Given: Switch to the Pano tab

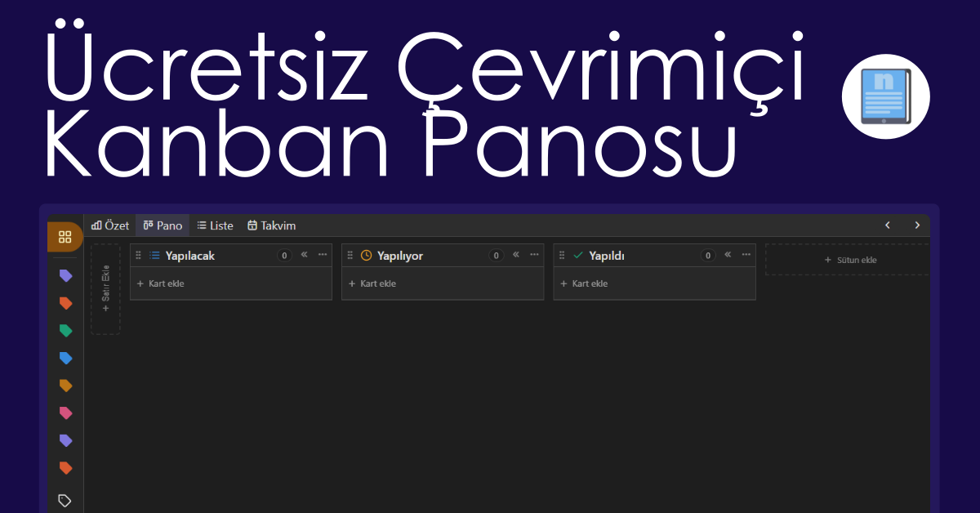Looking at the screenshot, I should [163, 225].
